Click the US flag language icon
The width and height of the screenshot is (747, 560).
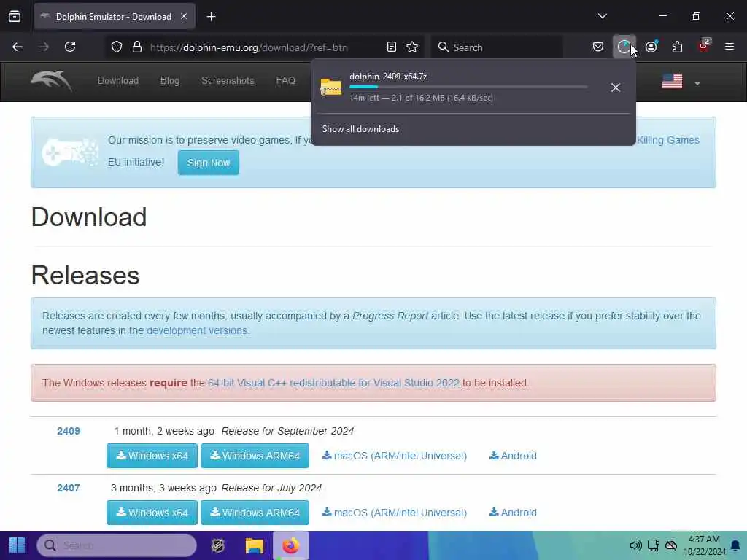click(x=672, y=81)
